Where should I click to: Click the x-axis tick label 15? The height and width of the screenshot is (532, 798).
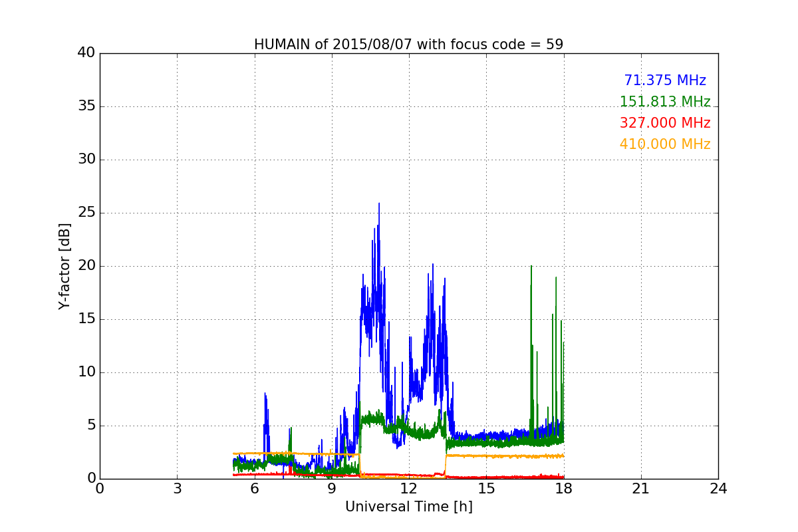(x=486, y=489)
